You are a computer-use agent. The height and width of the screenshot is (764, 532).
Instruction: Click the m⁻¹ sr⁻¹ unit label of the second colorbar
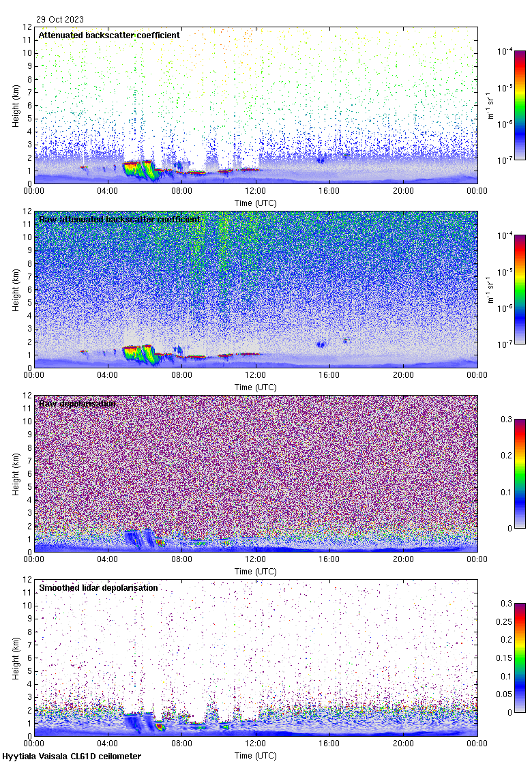click(x=490, y=289)
